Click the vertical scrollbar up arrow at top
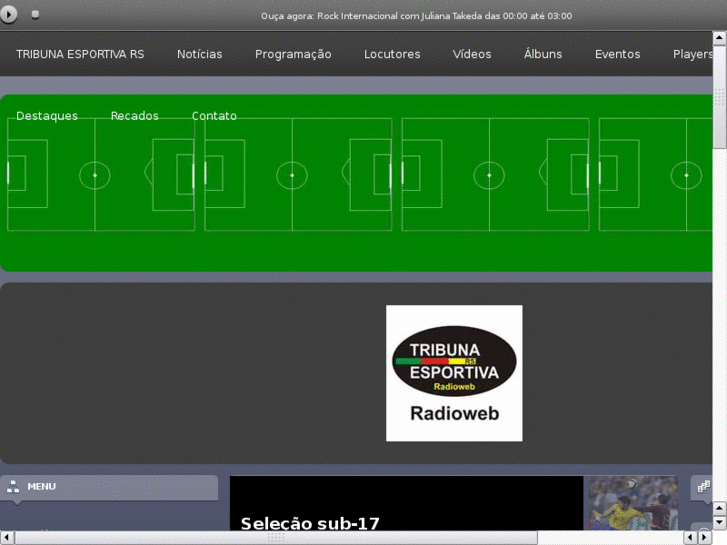The width and height of the screenshot is (727, 545). 720,38
